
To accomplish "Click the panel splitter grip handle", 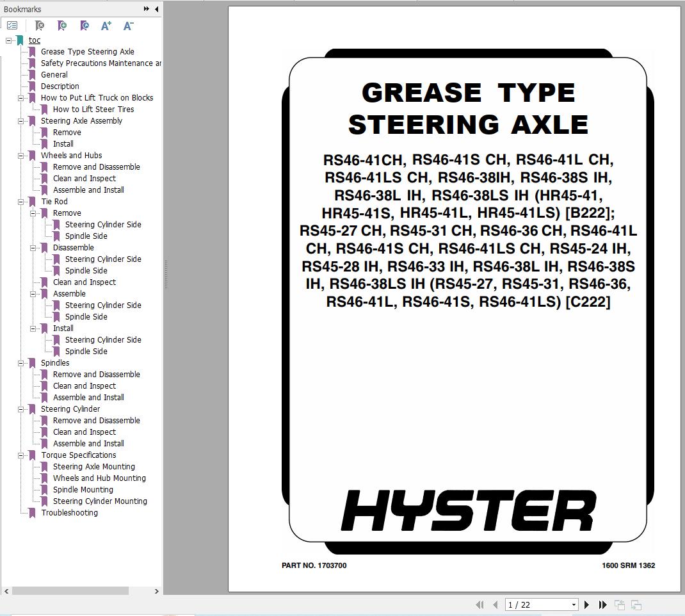I will pyautogui.click(x=166, y=275).
